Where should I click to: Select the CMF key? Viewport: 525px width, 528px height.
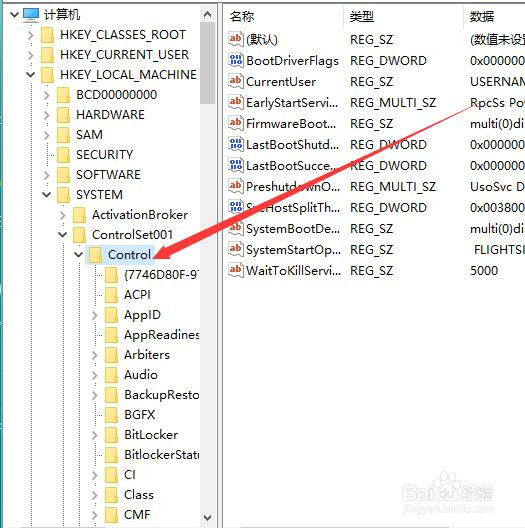click(x=137, y=515)
